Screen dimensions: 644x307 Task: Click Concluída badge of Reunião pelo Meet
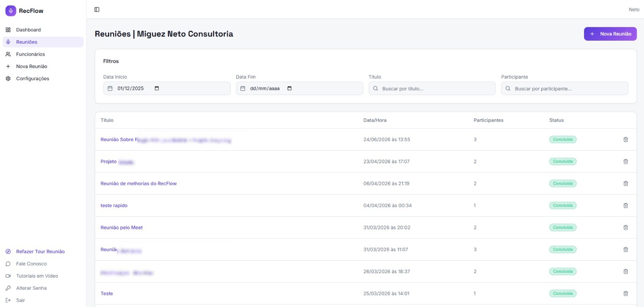click(563, 228)
